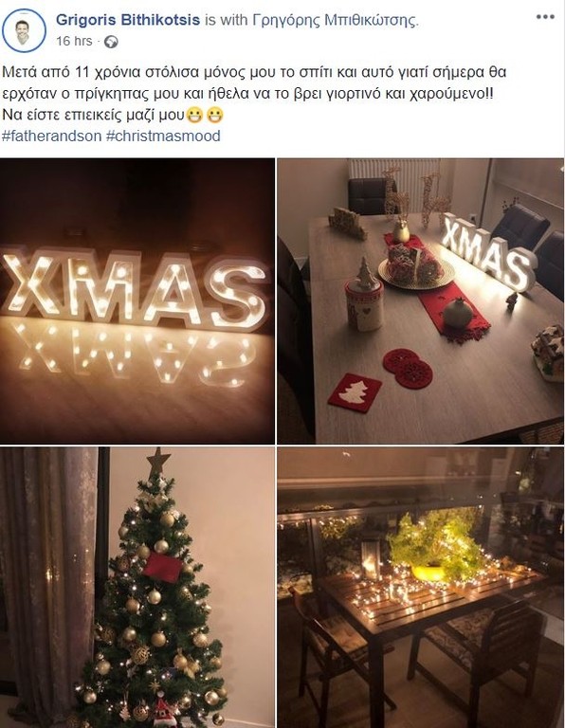Screen dimensions: 565x728
Task: Open the Grigoris Bithikotsis profile name link
Action: pos(128,20)
